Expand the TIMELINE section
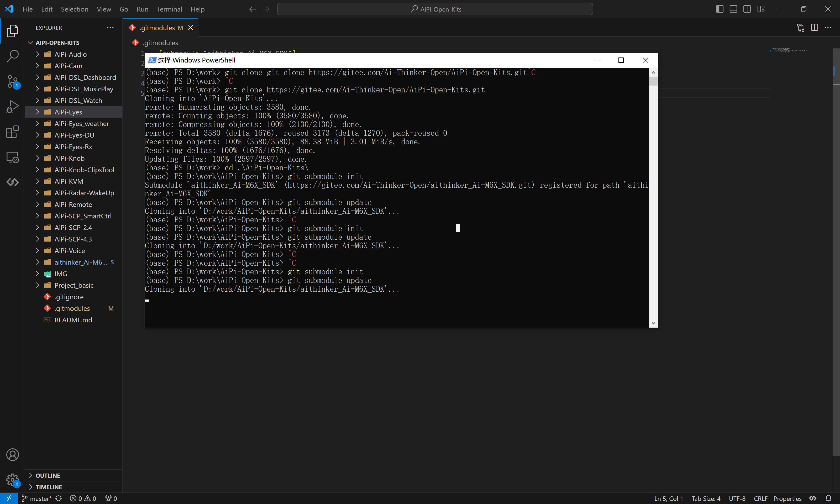840x504 pixels. point(73,487)
